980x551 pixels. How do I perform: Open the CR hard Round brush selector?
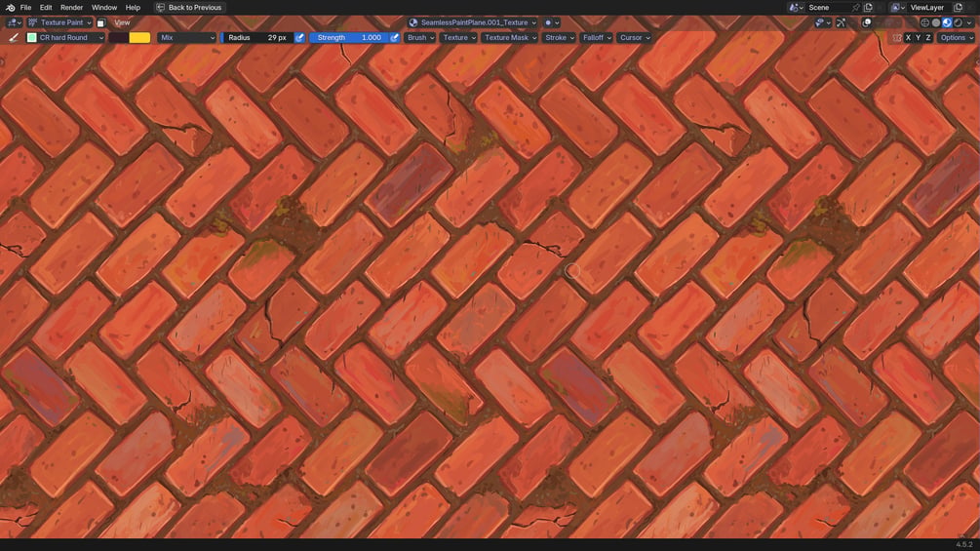point(65,37)
